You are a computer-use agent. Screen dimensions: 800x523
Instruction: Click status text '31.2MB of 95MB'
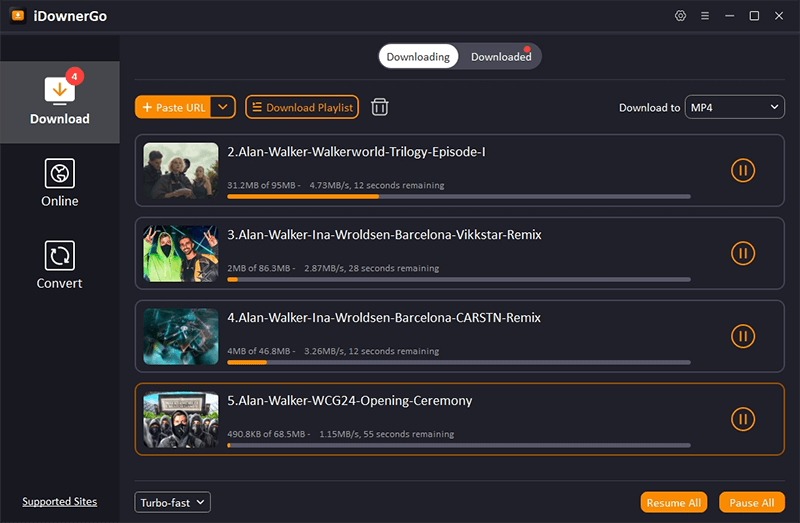click(261, 185)
